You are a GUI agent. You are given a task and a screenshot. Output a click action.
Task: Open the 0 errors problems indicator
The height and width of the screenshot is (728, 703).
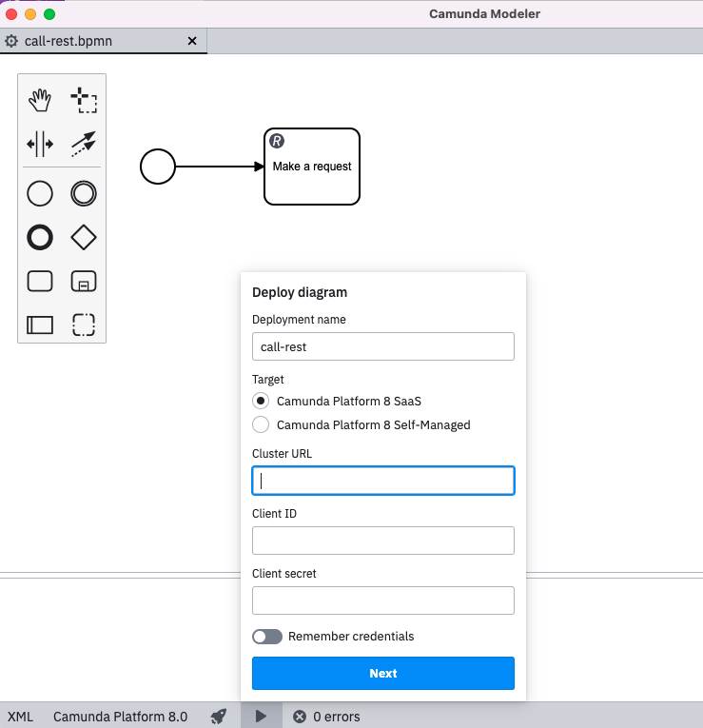pyautogui.click(x=326, y=717)
